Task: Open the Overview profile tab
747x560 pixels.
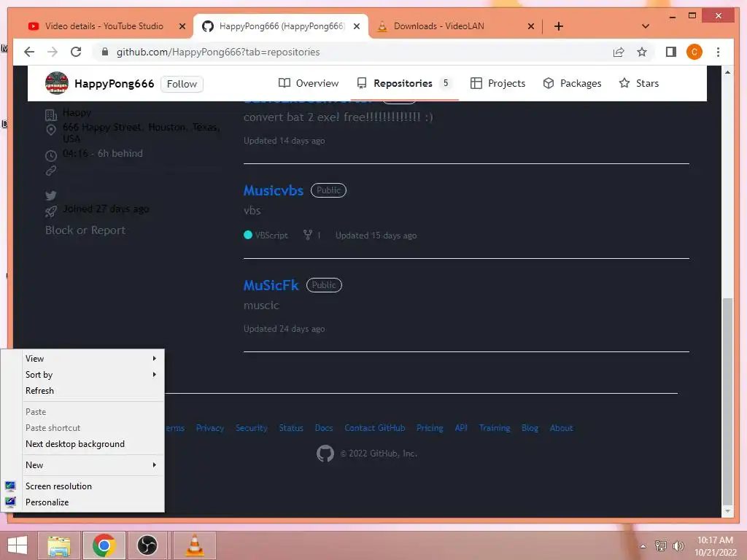Action: pyautogui.click(x=309, y=83)
